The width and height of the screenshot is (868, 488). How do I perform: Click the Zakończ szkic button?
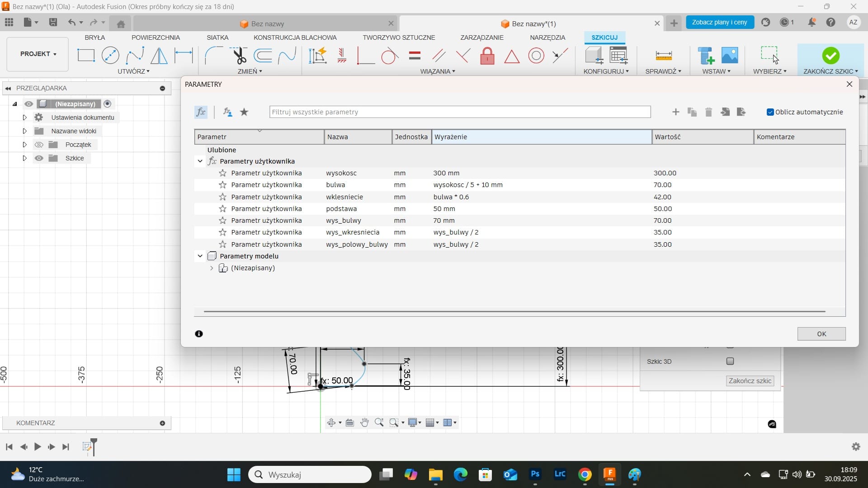click(x=750, y=381)
